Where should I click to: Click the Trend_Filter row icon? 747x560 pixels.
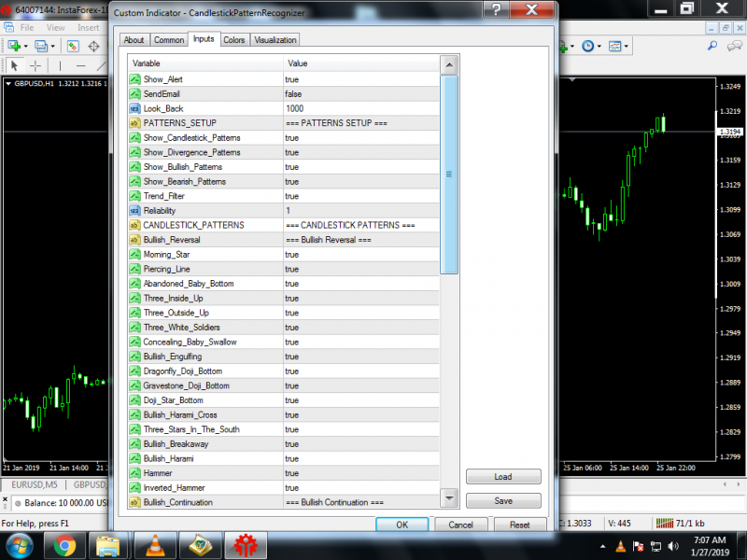(x=134, y=196)
